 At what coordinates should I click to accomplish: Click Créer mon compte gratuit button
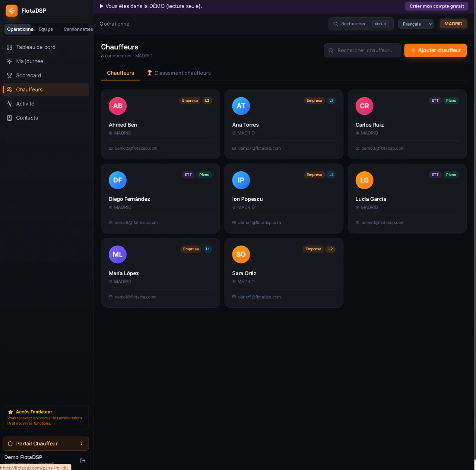click(x=437, y=6)
